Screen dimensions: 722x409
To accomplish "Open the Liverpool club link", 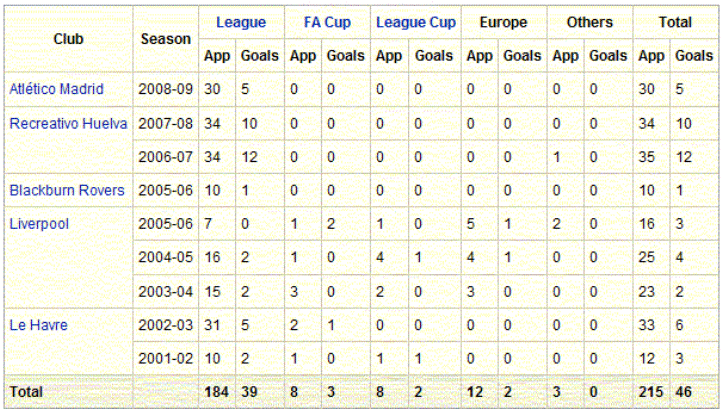I will pos(39,224).
